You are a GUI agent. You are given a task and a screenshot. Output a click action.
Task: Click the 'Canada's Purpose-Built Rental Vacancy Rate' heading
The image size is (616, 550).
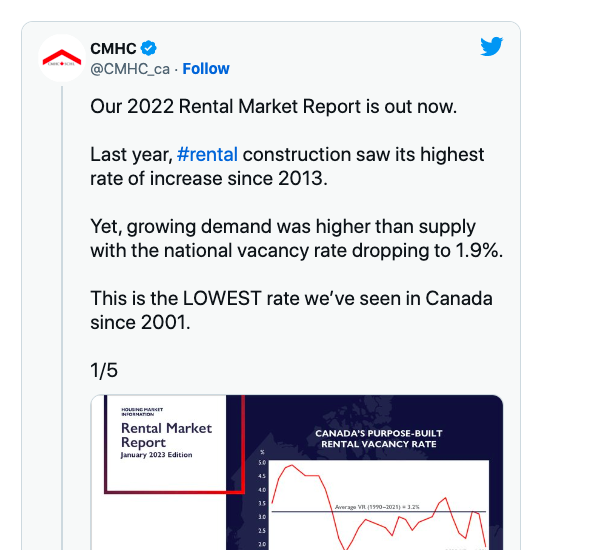coord(379,439)
